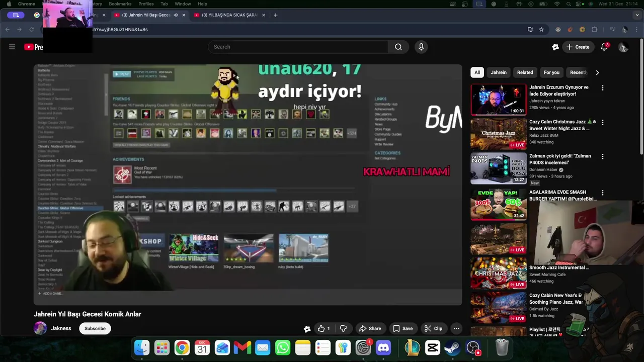Select the For you filter chip
Image resolution: width=644 pixels, height=362 pixels.
(551, 72)
